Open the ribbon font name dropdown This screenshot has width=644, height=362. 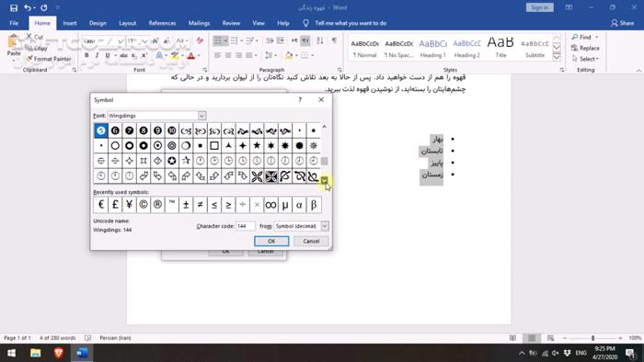pos(120,41)
